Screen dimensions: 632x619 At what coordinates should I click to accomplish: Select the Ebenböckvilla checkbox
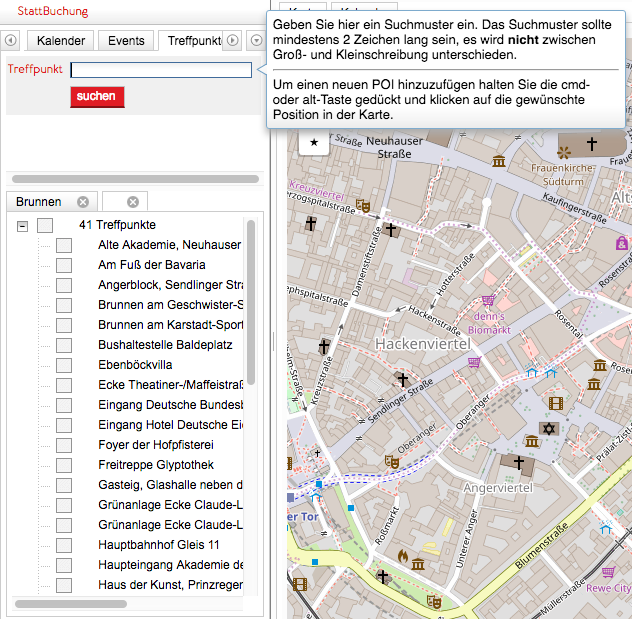64,365
